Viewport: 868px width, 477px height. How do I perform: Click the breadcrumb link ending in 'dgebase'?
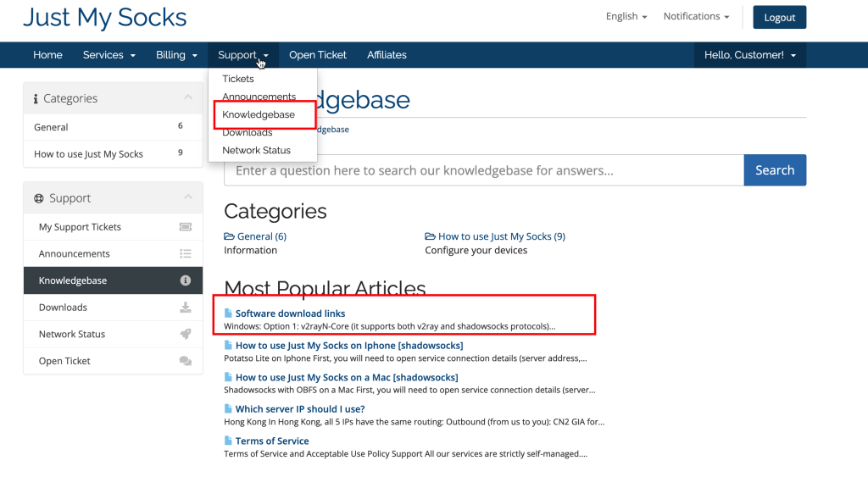coord(332,129)
